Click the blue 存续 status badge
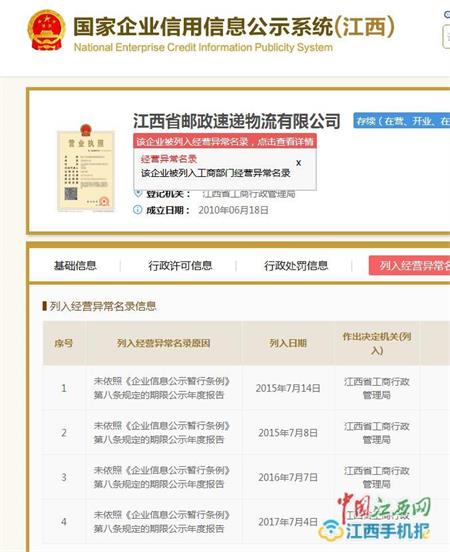 coord(401,121)
